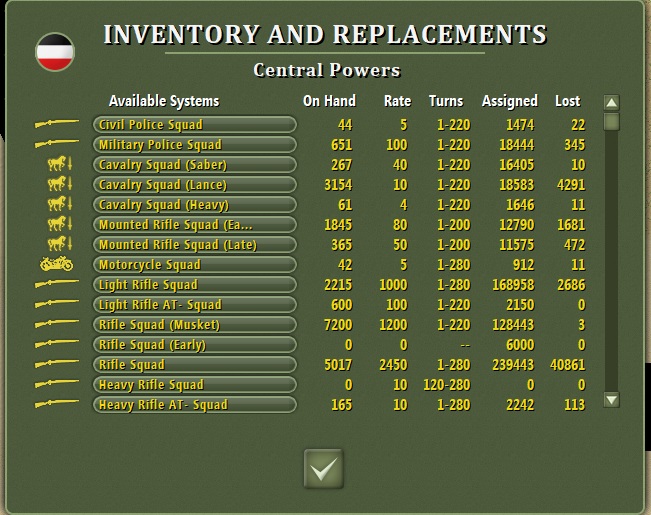
Task: Open the Civil Police Squad entry
Action: tap(195, 125)
